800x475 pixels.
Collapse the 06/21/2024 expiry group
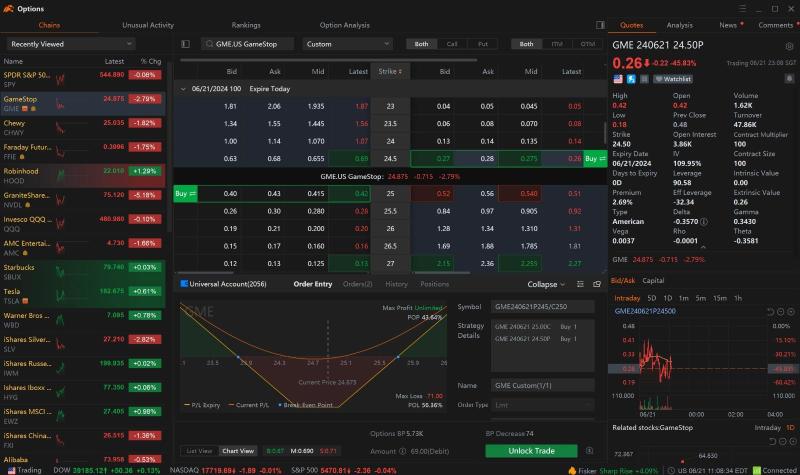(183, 89)
